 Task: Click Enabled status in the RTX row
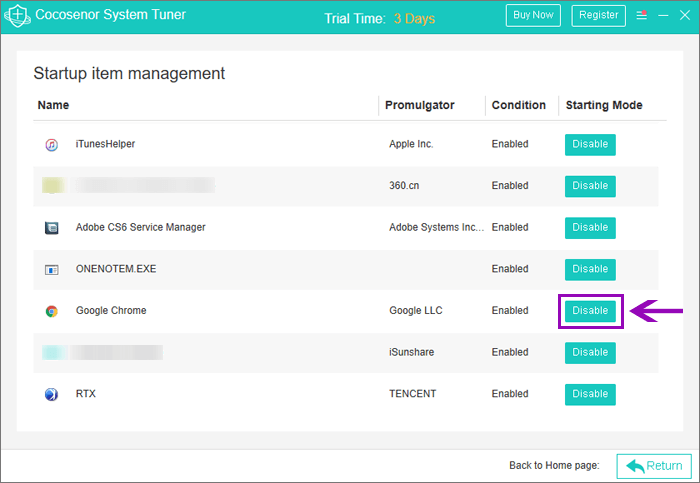point(510,394)
